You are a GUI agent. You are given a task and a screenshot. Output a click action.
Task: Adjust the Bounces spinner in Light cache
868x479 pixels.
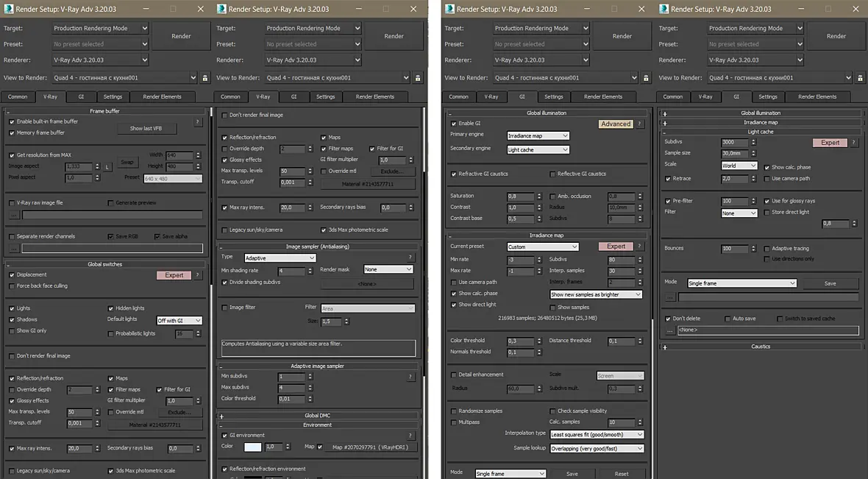pyautogui.click(x=753, y=249)
